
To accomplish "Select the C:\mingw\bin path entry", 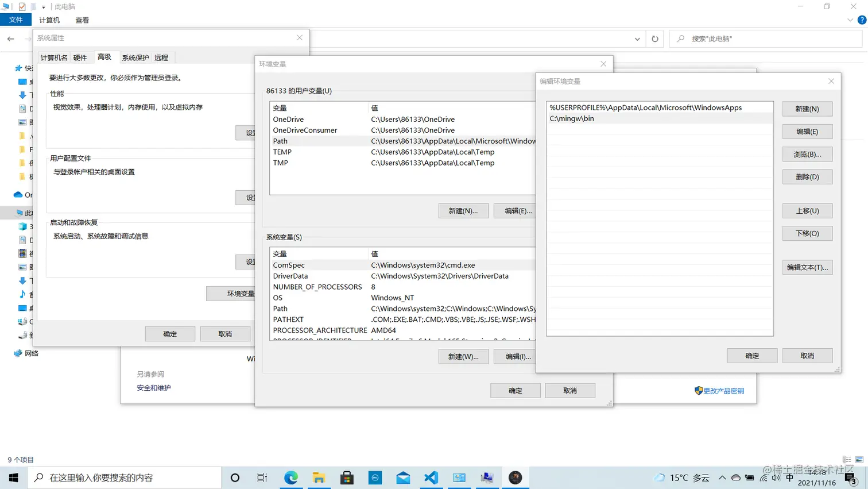I will pos(660,118).
